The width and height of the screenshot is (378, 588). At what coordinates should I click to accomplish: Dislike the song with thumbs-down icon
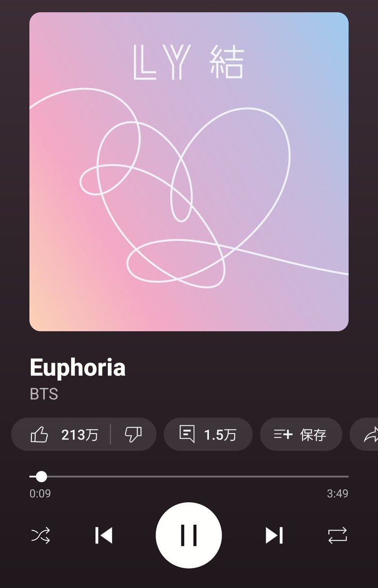click(133, 434)
